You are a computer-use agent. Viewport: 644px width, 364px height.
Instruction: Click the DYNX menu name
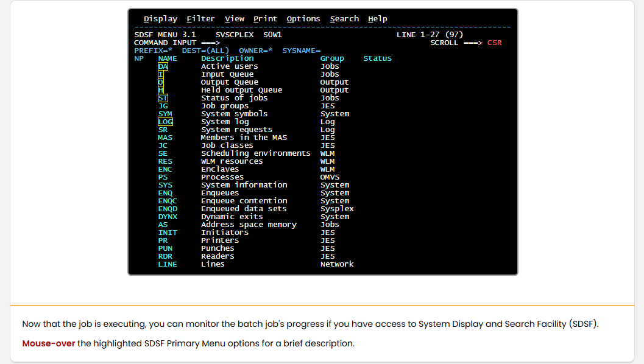coord(168,217)
